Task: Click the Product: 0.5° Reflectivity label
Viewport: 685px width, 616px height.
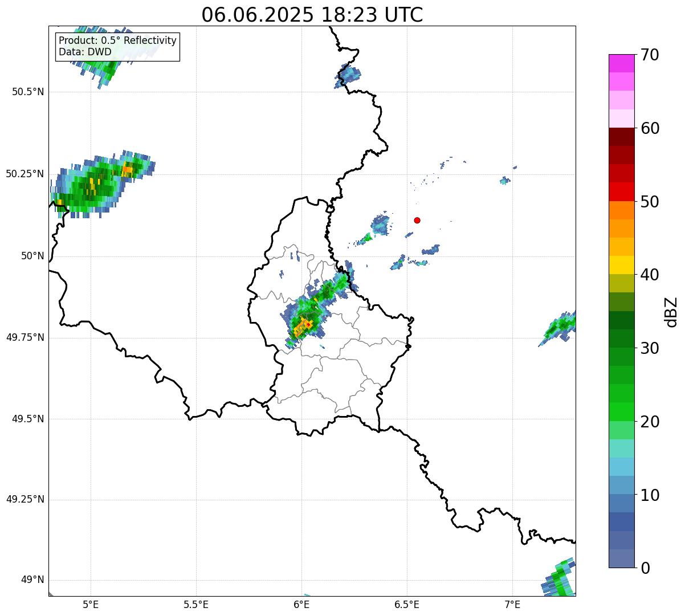Action: pyautogui.click(x=117, y=40)
